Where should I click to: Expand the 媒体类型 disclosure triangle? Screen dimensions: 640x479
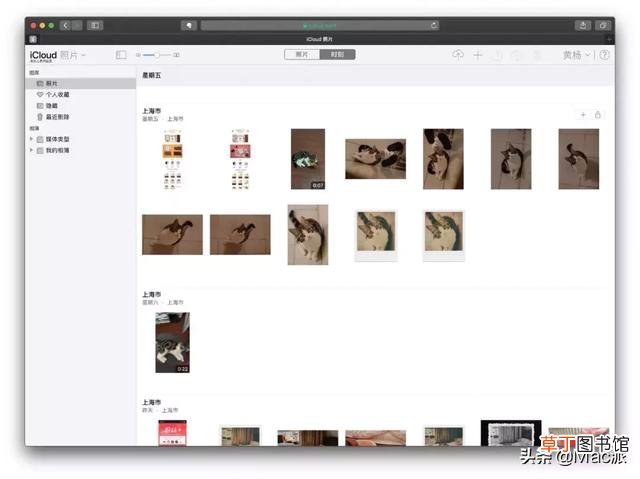pyautogui.click(x=31, y=139)
